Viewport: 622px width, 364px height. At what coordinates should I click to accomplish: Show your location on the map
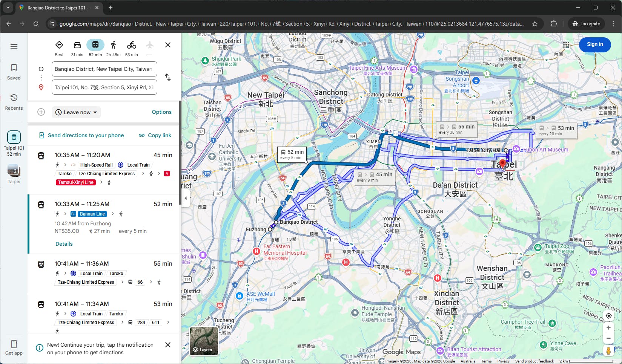click(x=608, y=316)
